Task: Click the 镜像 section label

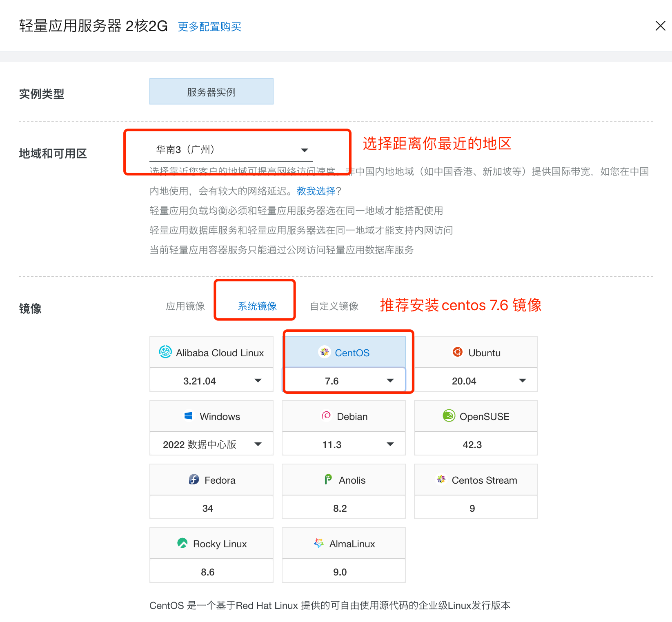Action: [30, 309]
